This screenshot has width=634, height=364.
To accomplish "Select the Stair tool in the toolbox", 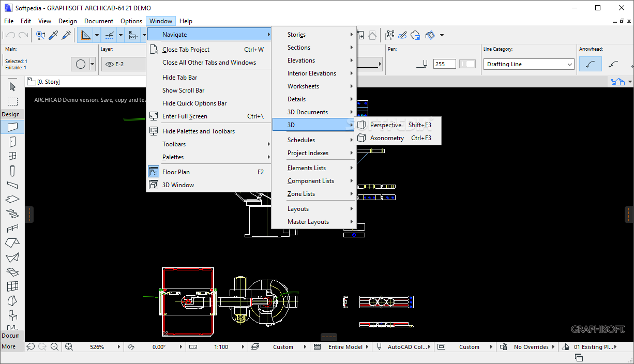I will click(12, 214).
